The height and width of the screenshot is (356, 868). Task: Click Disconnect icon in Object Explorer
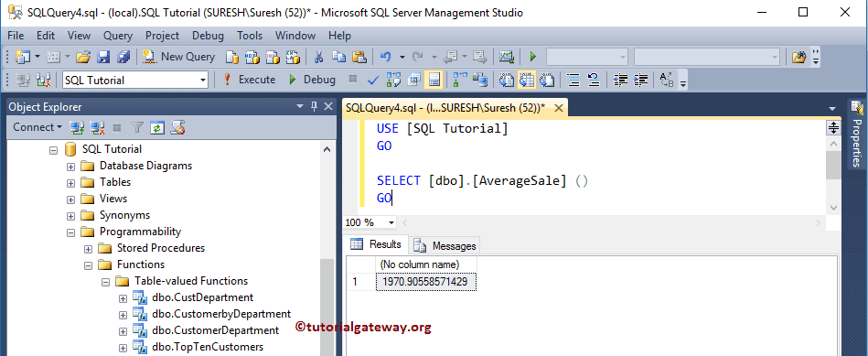(97, 128)
